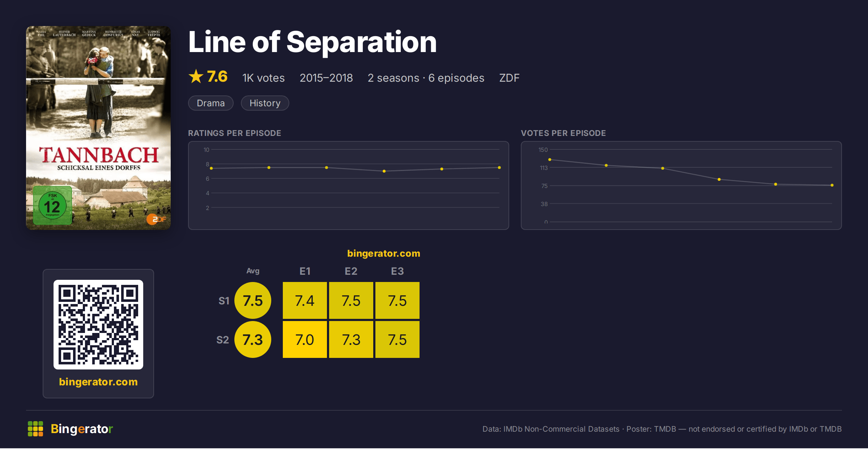Open bingerator.com link under QR code
The image size is (868, 449).
point(98,382)
